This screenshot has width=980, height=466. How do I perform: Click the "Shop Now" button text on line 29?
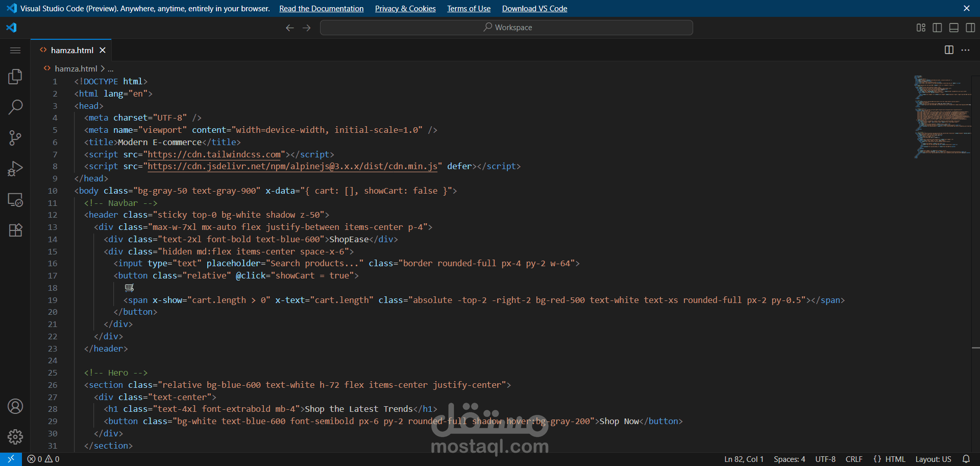point(619,422)
